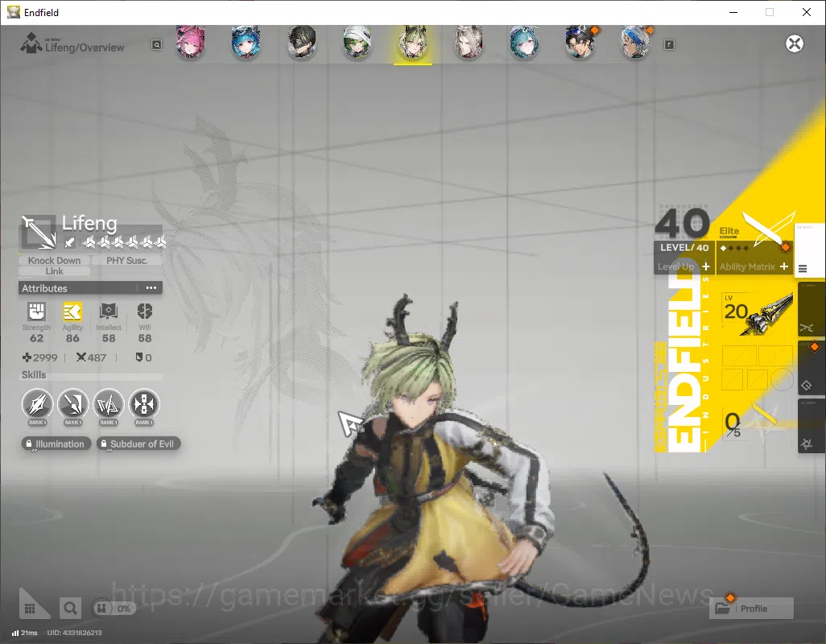Open the locked Subduer of Evil talent
The width and height of the screenshot is (826, 644).
[138, 444]
